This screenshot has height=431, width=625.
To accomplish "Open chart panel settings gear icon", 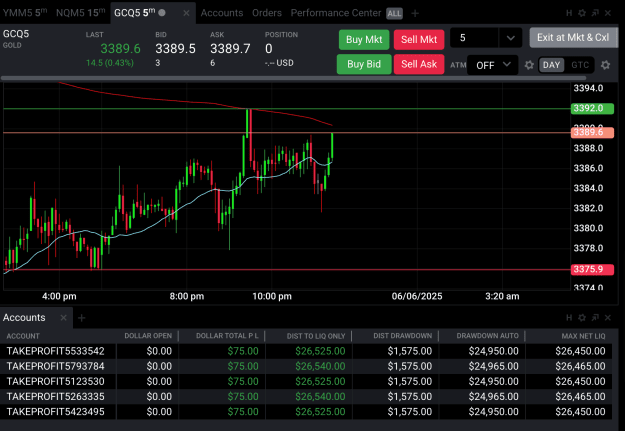I will [582, 13].
